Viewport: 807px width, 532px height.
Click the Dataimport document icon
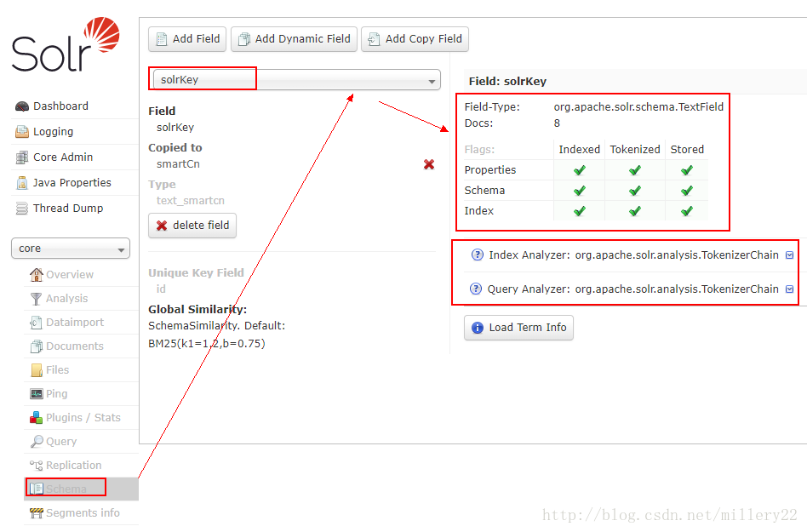click(36, 323)
